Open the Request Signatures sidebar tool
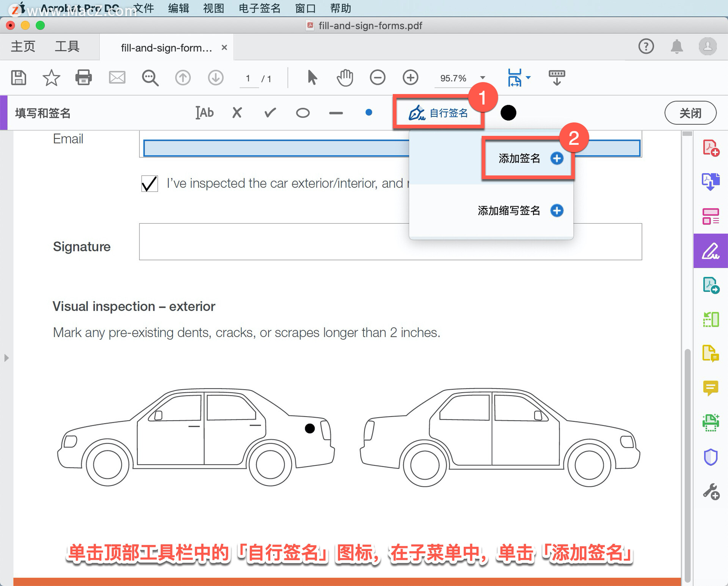Screen dimensions: 728x586 pyautogui.click(x=711, y=285)
